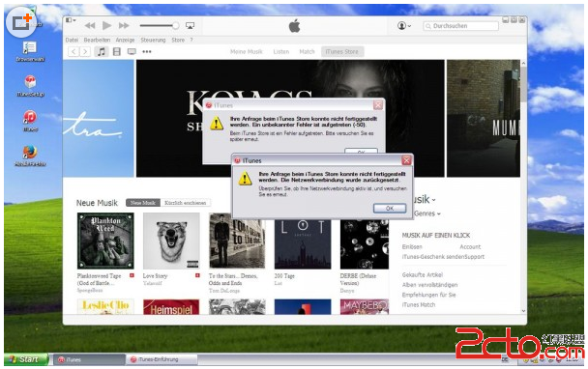Image resolution: width=588 pixels, height=369 pixels.
Task: Open the iTunesSetup desktop icon
Action: click(x=30, y=86)
